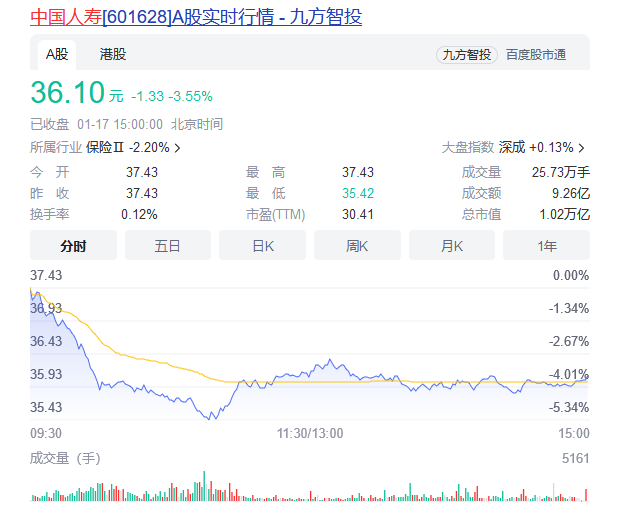Click the 11:30/13:00 time axis label
This screenshot has width=623, height=511.
[310, 433]
